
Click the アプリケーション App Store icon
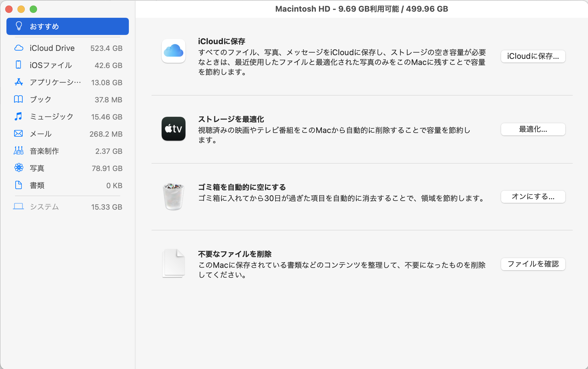click(x=19, y=82)
